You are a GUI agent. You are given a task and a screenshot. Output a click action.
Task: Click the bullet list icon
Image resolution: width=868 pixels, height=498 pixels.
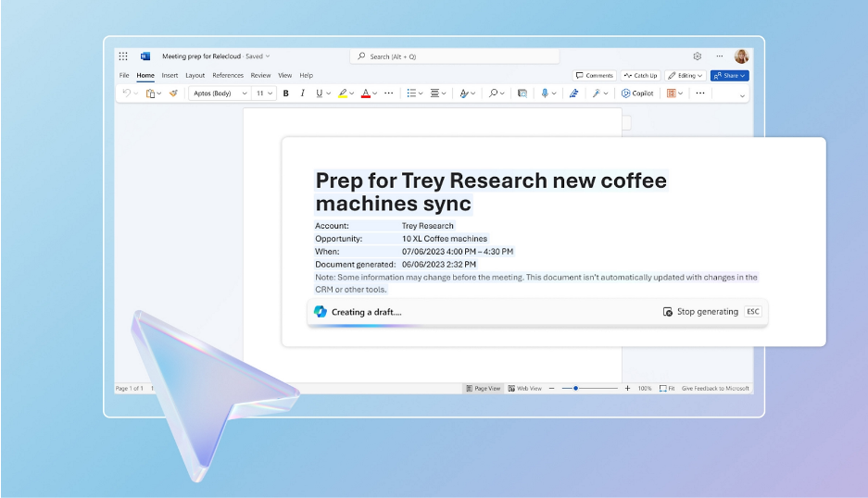click(411, 93)
